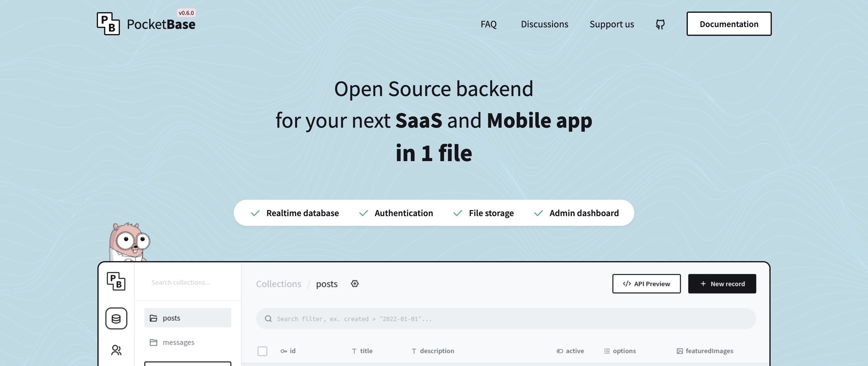Screen dimensions: 868x366
Task: Go to the Discussions page
Action: (544, 24)
